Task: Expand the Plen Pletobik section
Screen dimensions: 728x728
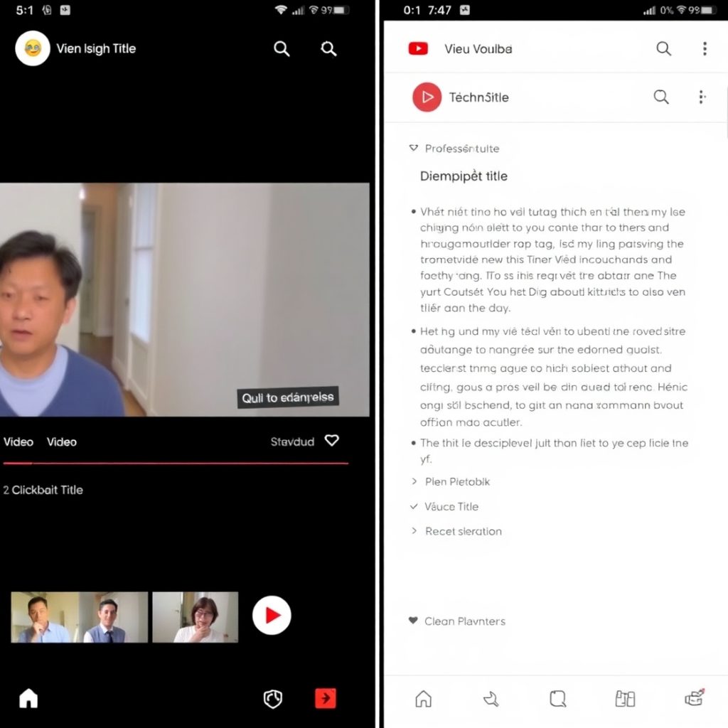Action: point(414,481)
